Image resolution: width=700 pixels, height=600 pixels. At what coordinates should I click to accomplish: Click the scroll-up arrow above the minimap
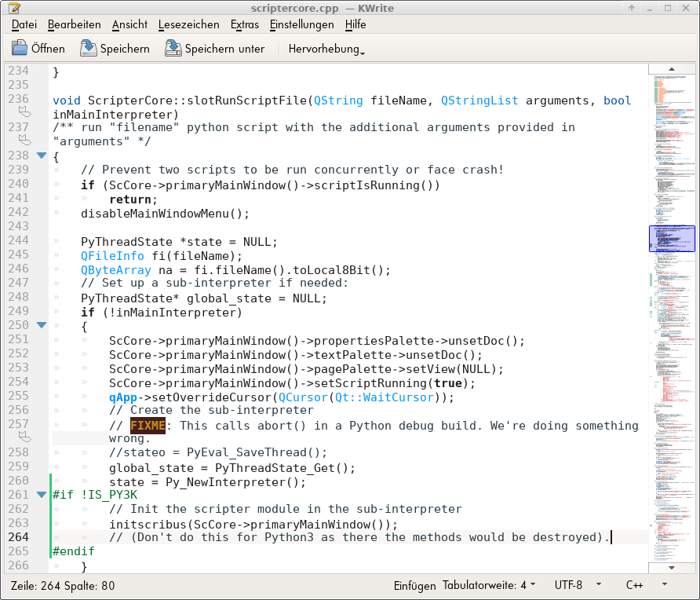coord(672,69)
